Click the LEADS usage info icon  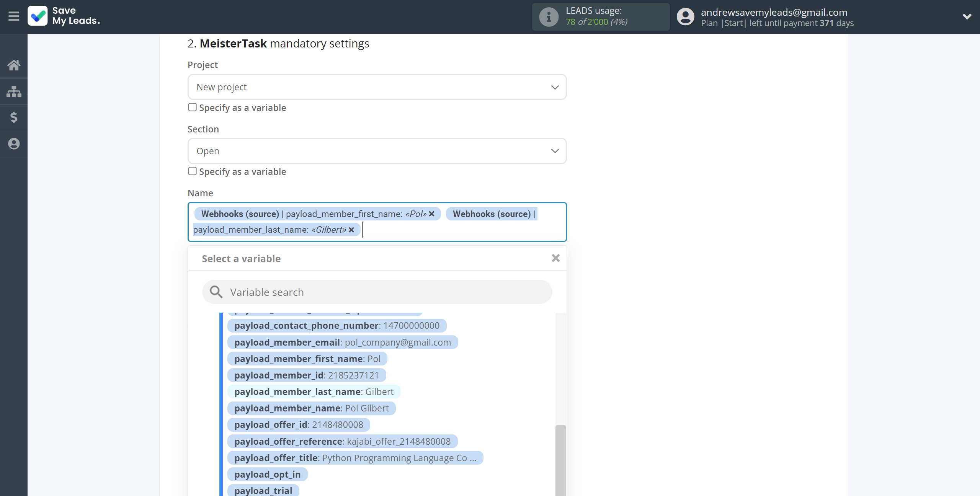pos(549,17)
